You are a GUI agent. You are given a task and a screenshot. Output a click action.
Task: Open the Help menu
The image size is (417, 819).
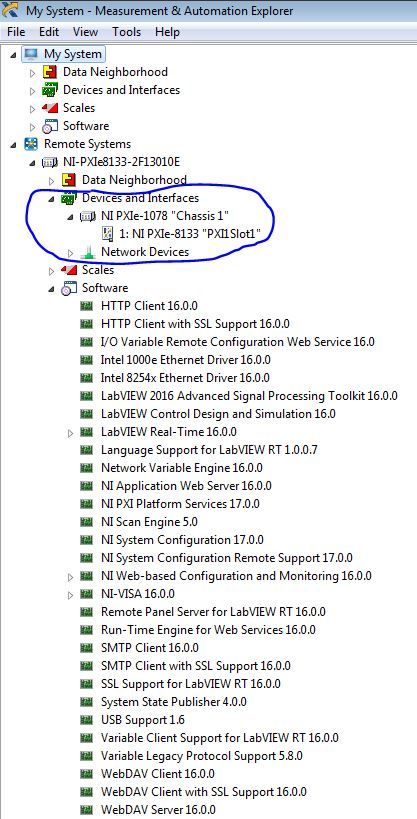point(167,32)
